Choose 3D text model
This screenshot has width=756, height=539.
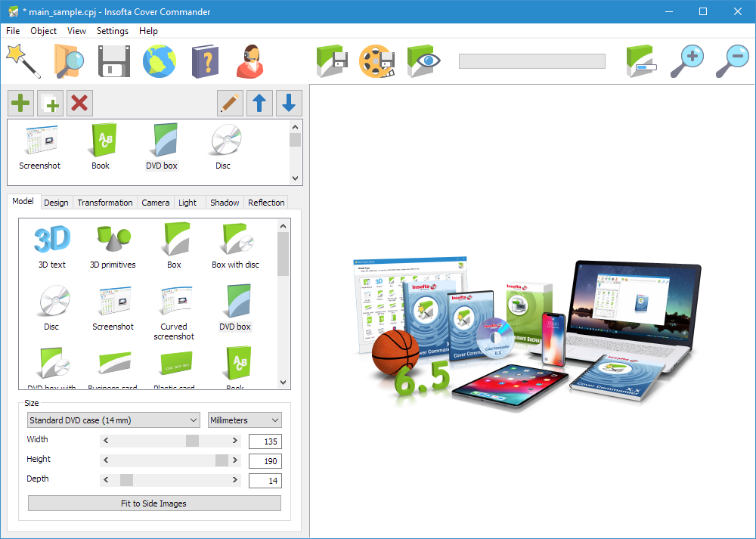(52, 246)
